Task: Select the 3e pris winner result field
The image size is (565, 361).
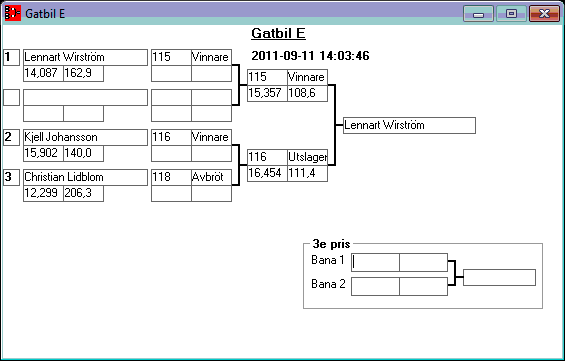Action: pyautogui.click(x=499, y=277)
